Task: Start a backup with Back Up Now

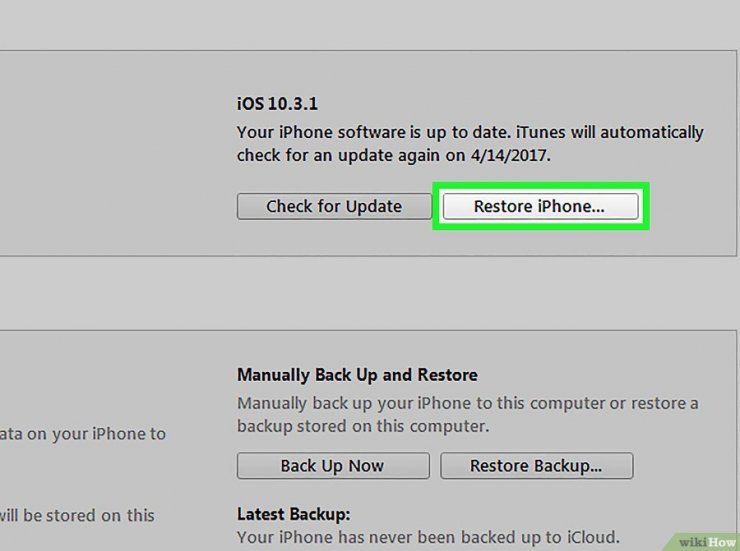Action: 333,466
